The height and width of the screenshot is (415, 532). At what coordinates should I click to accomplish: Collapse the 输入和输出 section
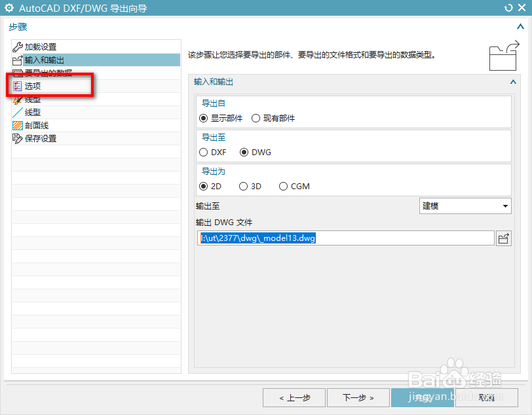pos(513,82)
